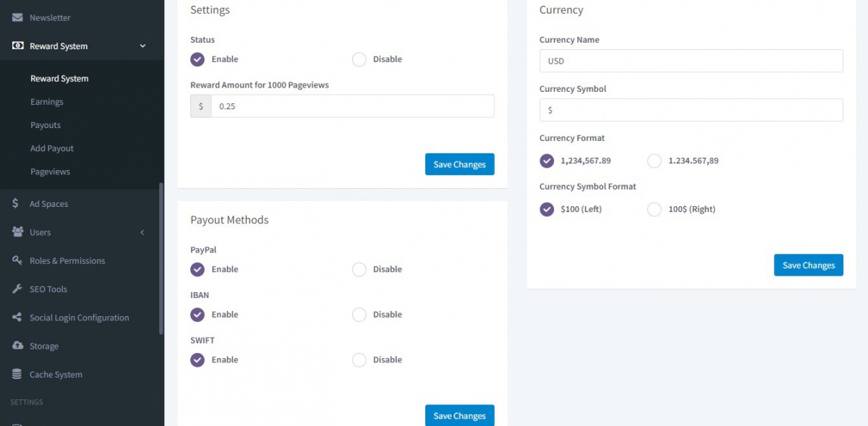The height and width of the screenshot is (426, 868).
Task: Click the Roles & Permissions key icon
Action: click(x=17, y=260)
